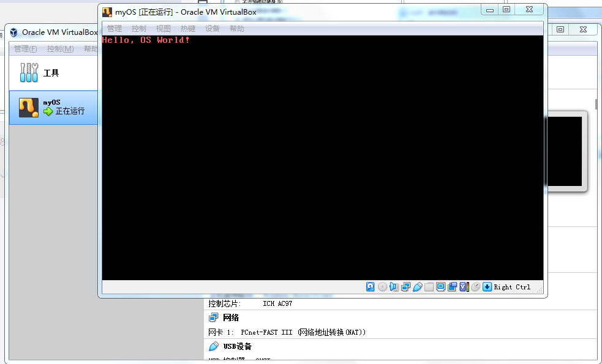Open the display status icon
The width and height of the screenshot is (602, 364).
pos(440,286)
